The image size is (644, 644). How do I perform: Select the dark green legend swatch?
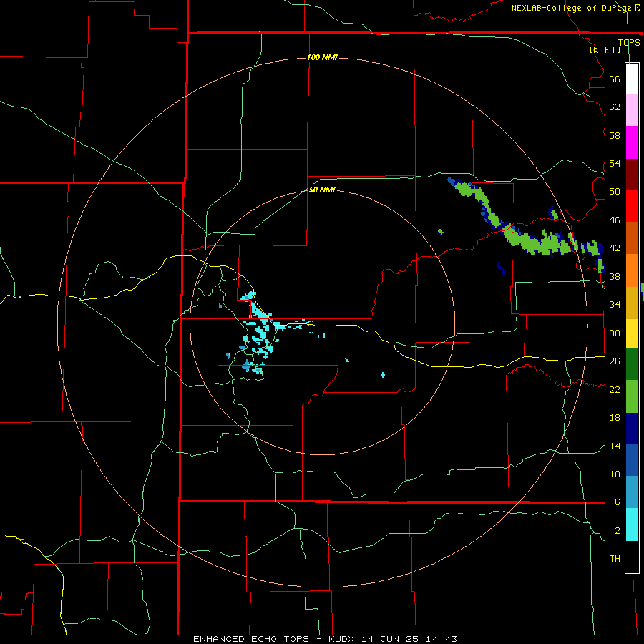click(632, 364)
